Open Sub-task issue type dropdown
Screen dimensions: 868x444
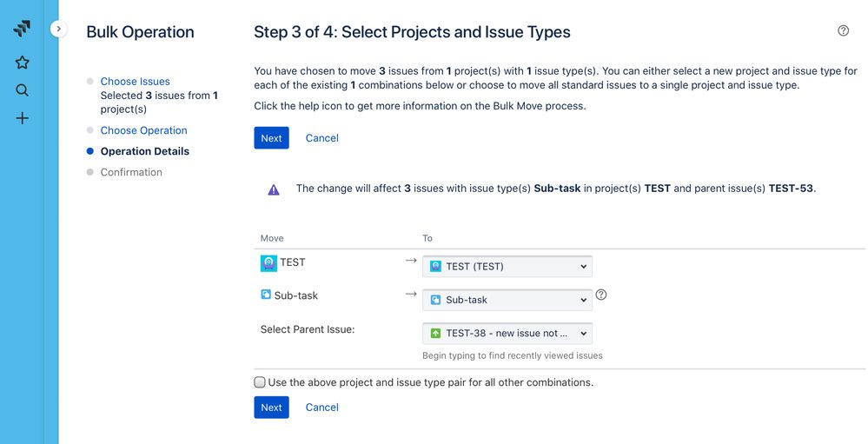pyautogui.click(x=507, y=300)
